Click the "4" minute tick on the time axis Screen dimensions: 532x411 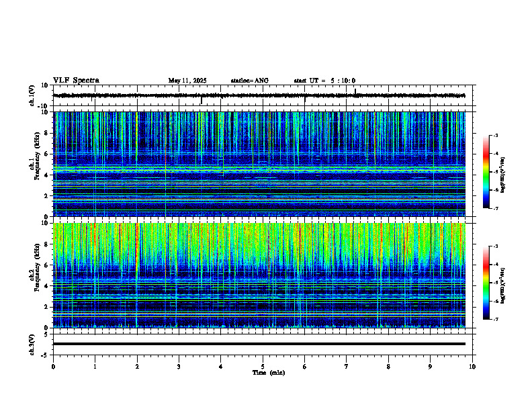(x=221, y=367)
